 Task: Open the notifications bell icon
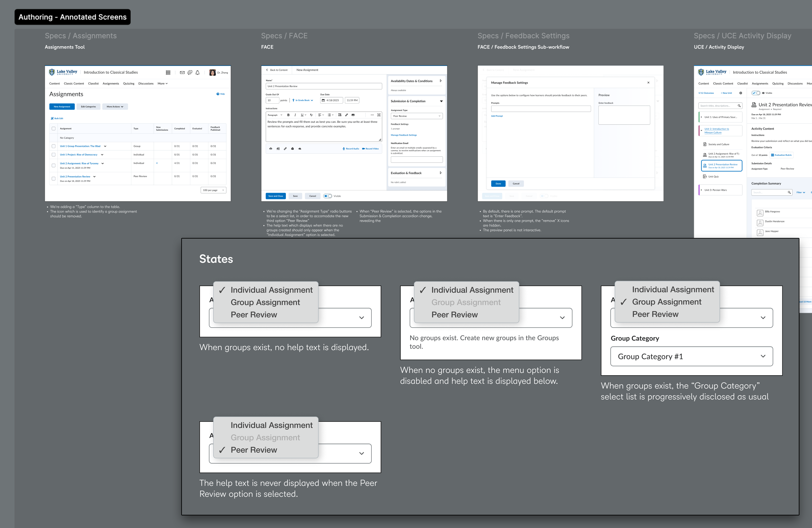[197, 73]
